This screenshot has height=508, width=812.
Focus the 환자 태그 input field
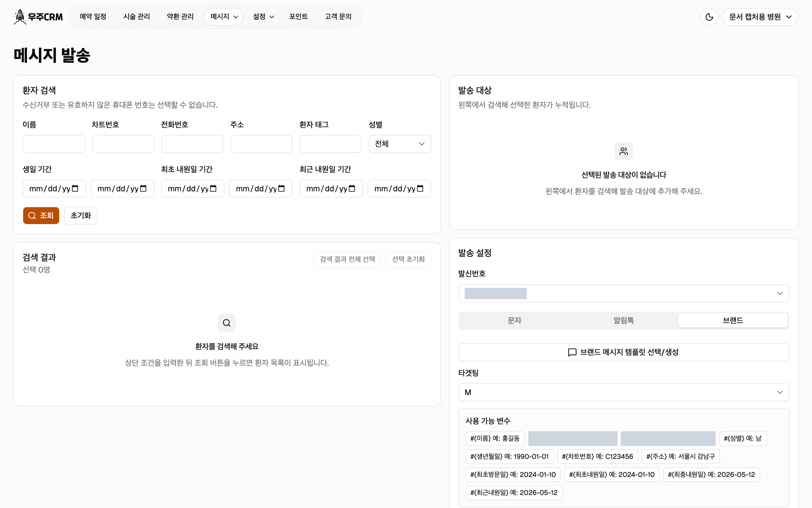tap(330, 144)
